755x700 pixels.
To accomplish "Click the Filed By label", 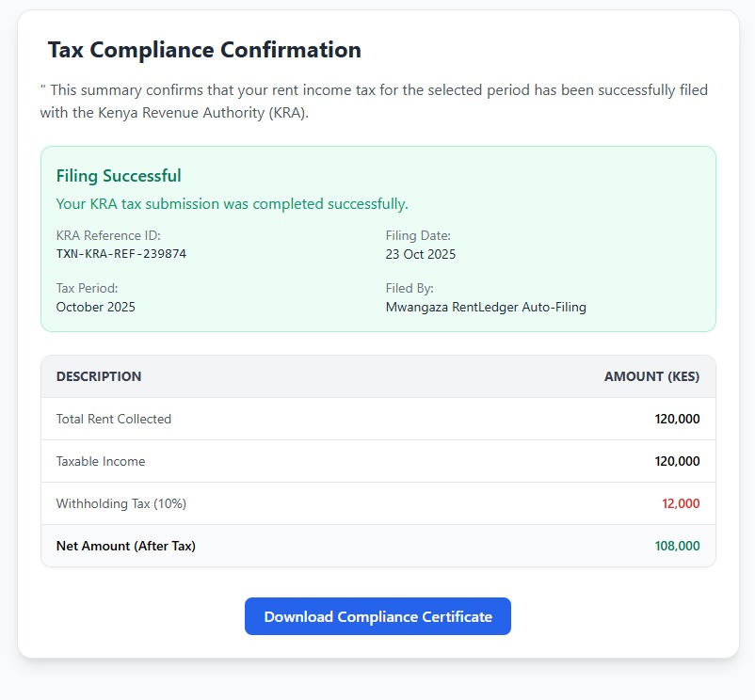I will coord(410,288).
